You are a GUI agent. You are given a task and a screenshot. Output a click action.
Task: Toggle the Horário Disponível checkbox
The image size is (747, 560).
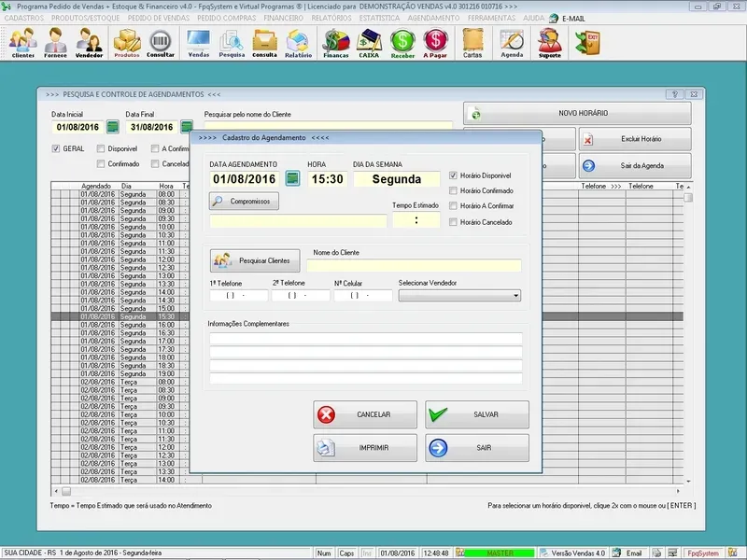tap(454, 175)
